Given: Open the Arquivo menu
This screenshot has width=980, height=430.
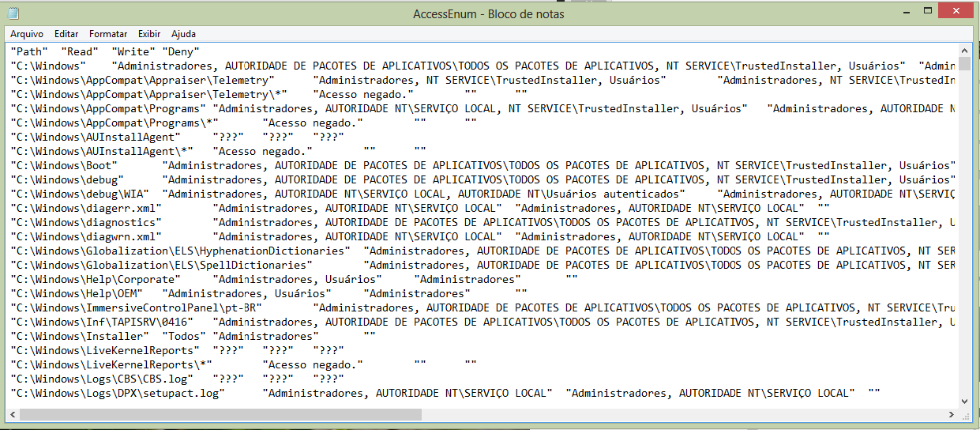Looking at the screenshot, I should (27, 34).
